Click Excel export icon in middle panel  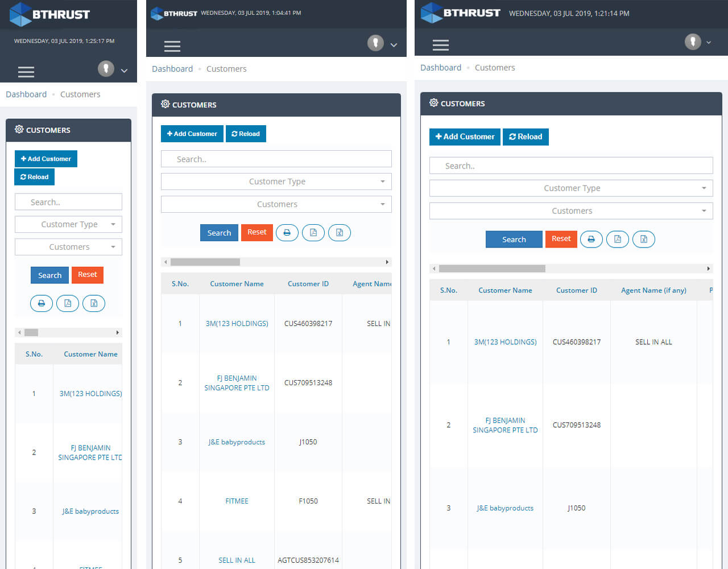pos(340,233)
